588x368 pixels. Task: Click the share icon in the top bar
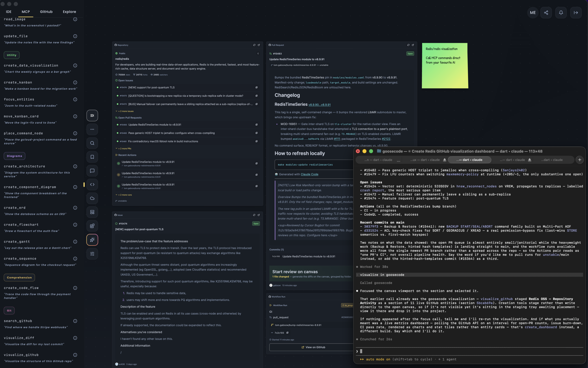tap(546, 13)
